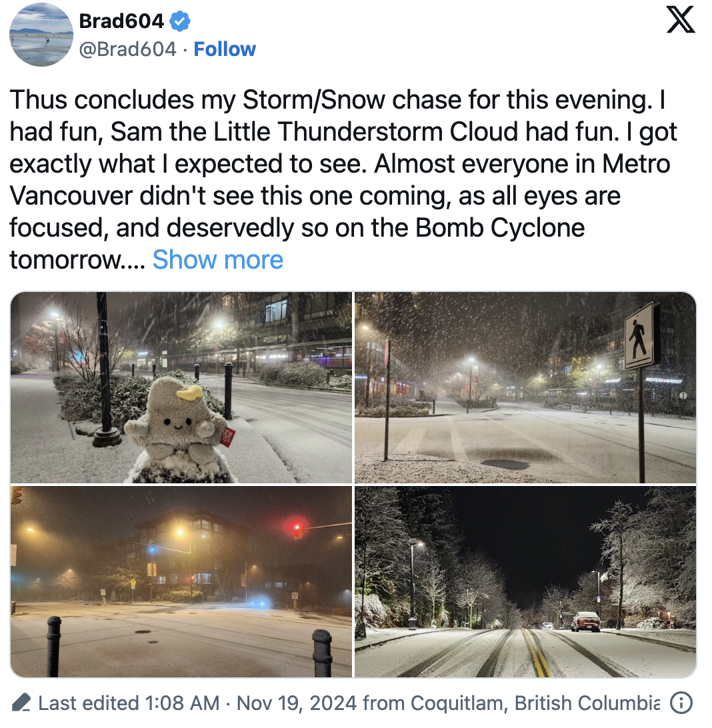Click the pencil edit history icon
This screenshot has width=712, height=728.
pyautogui.click(x=22, y=703)
